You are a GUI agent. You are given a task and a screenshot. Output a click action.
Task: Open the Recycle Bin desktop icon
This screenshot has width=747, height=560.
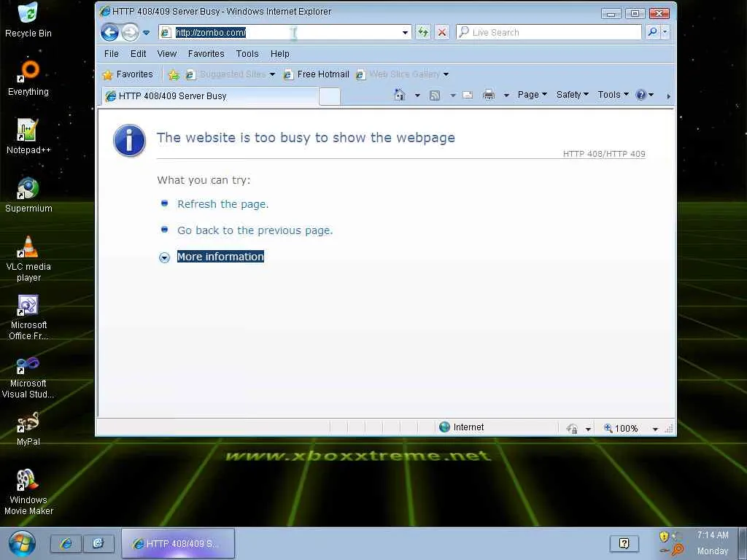pos(28,20)
